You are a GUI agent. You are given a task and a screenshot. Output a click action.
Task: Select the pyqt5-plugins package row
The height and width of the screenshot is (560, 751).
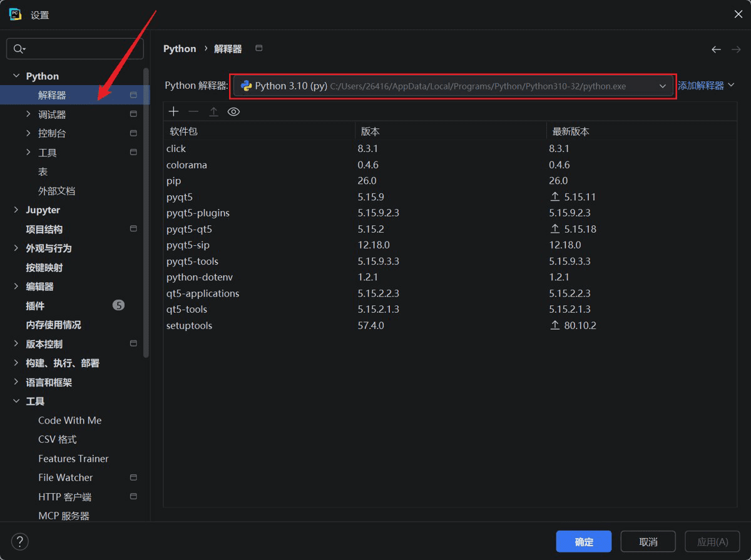pos(450,213)
